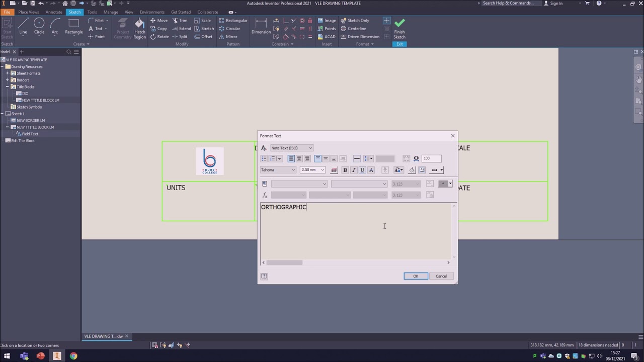Screen dimensions: 644x362
Task: Set center text justification
Action: coord(299,158)
